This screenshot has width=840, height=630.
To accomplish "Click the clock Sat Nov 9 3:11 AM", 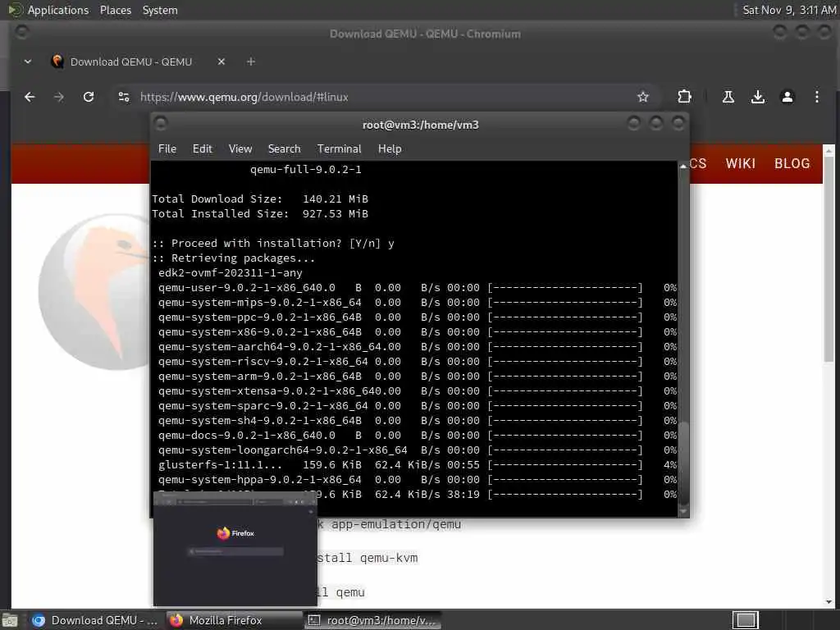I will coord(788,10).
